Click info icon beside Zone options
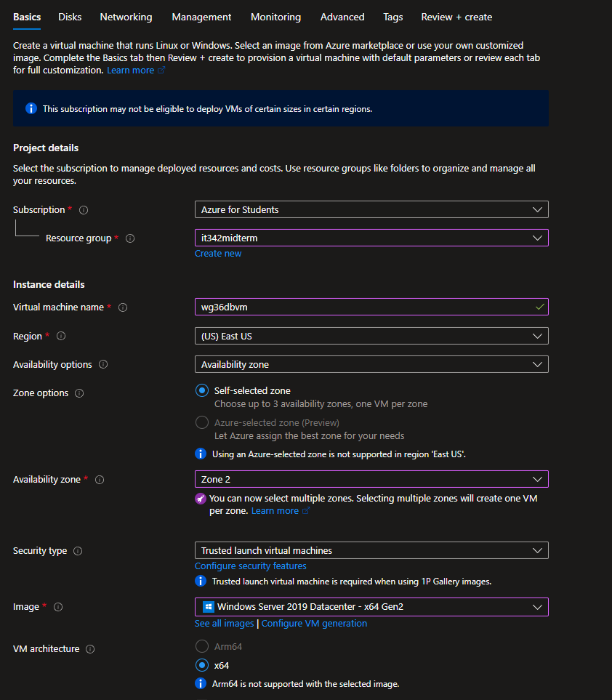This screenshot has height=700, width=612. [x=79, y=393]
